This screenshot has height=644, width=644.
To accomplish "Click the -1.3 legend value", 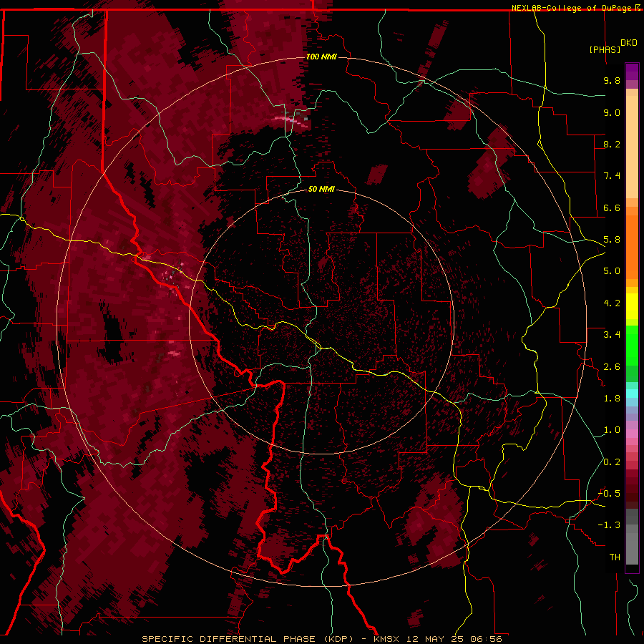I will tap(609, 525).
